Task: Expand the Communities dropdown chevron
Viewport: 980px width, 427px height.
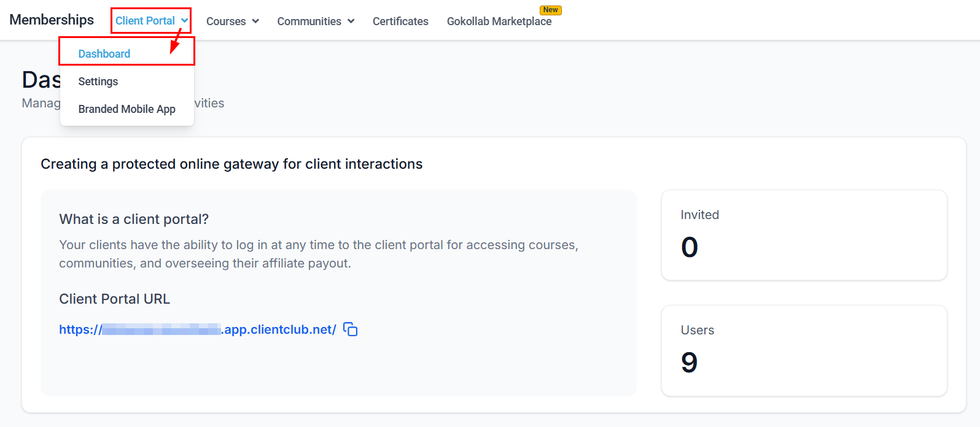Action: click(351, 21)
